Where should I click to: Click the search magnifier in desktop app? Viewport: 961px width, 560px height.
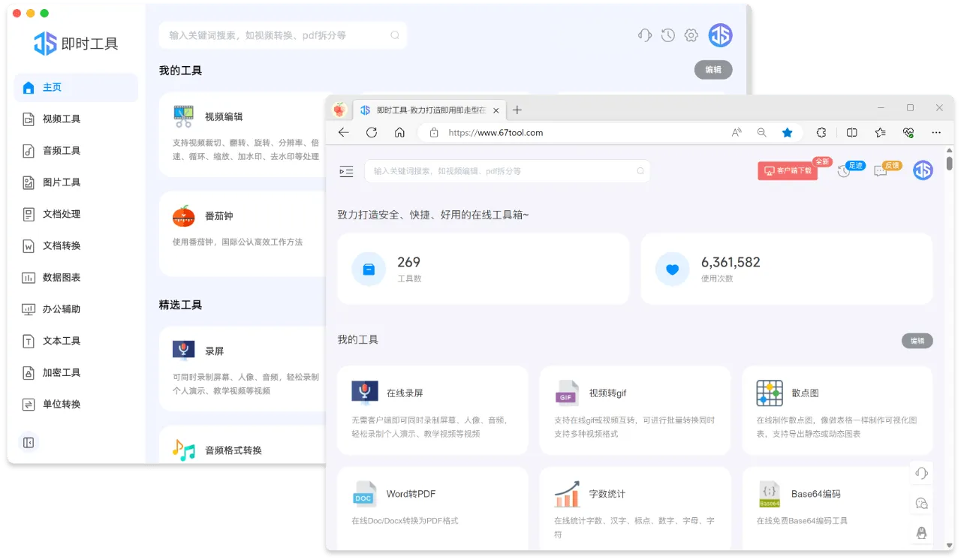(395, 35)
